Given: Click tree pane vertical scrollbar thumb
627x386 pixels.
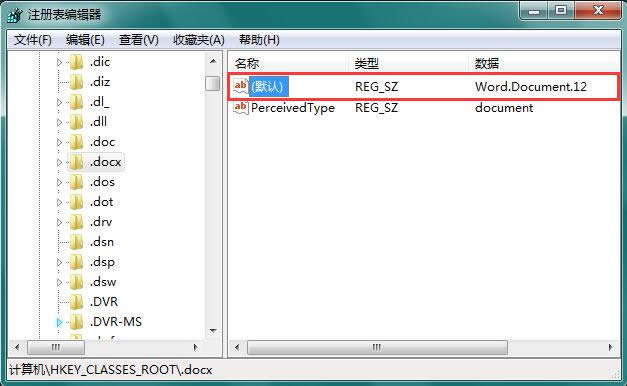Looking at the screenshot, I should click(212, 83).
